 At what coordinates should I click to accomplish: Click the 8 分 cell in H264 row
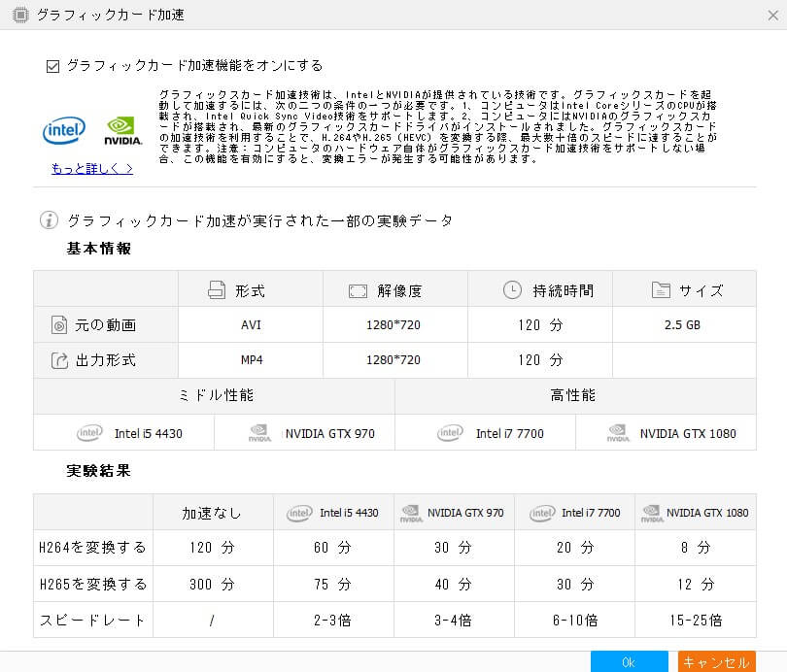coord(696,547)
